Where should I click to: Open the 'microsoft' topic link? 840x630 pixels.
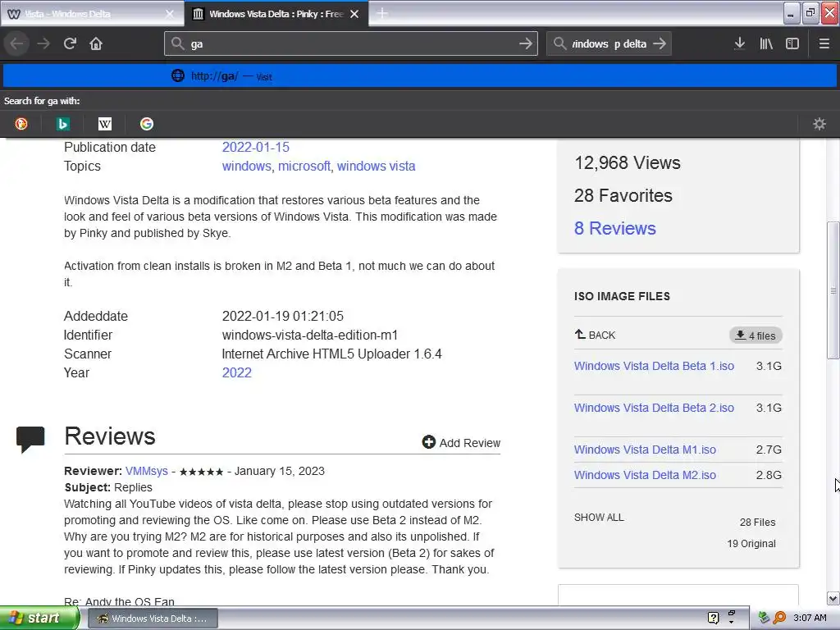click(304, 166)
